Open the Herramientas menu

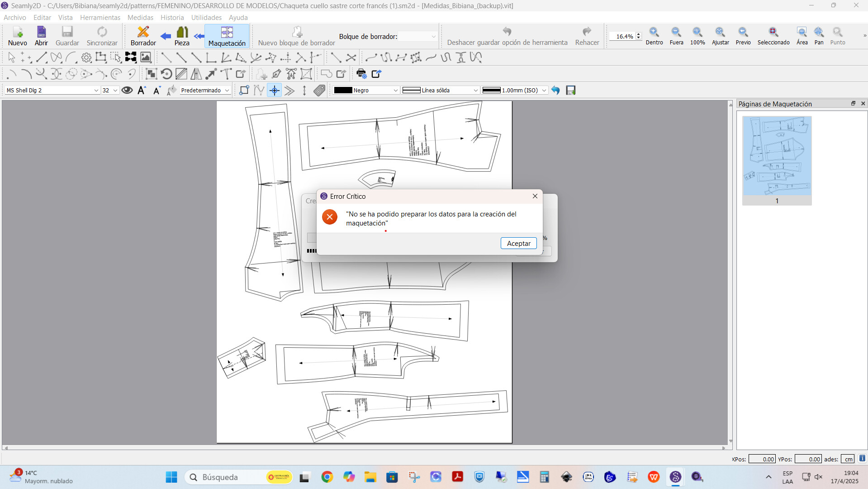point(100,17)
